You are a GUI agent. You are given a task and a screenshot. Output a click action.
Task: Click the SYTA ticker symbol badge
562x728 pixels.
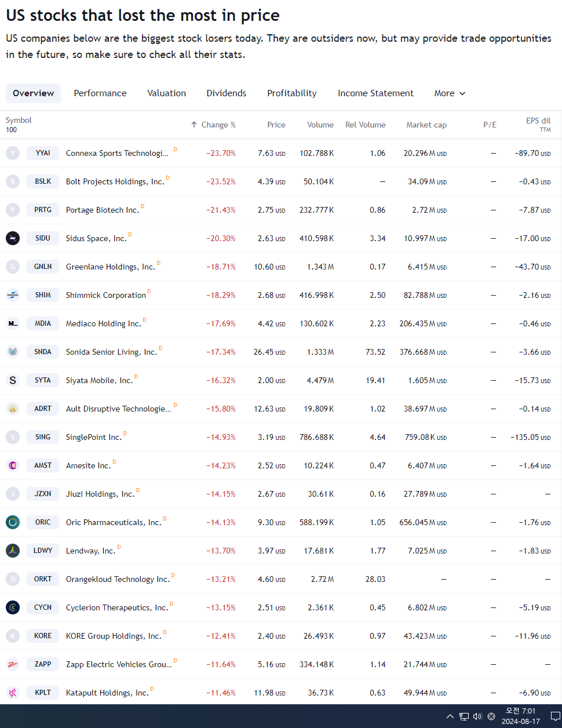coord(43,380)
